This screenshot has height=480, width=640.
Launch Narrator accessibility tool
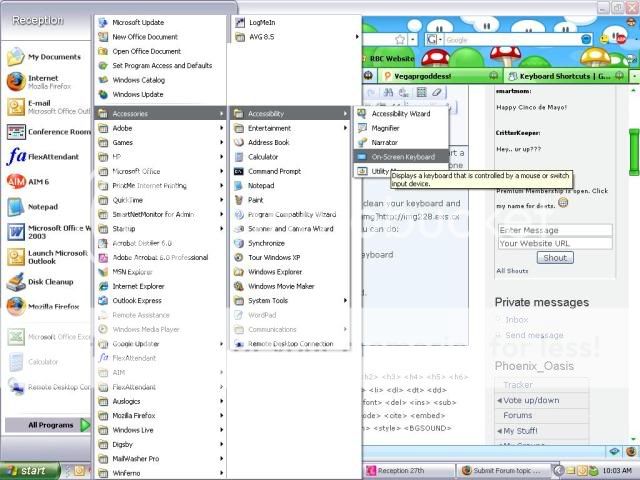(401, 142)
